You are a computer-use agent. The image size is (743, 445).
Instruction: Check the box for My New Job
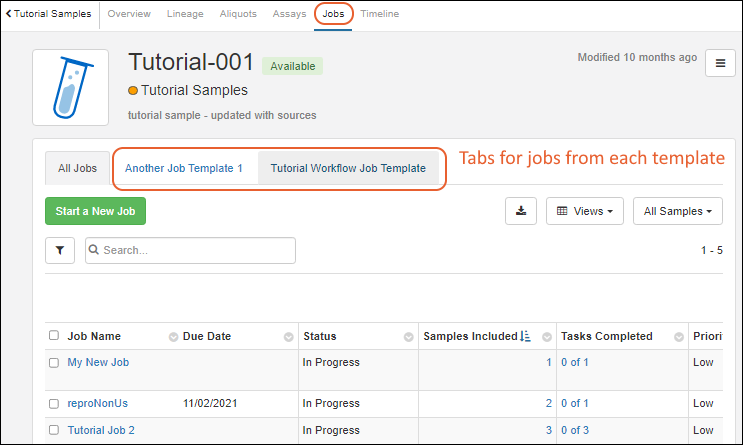click(x=54, y=363)
